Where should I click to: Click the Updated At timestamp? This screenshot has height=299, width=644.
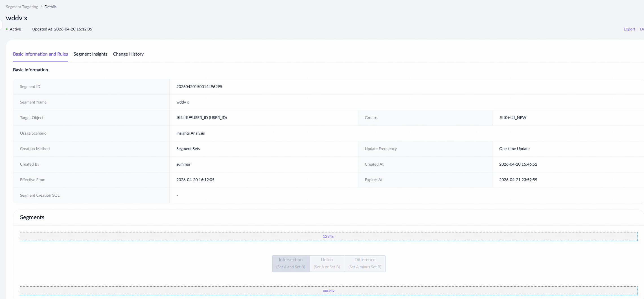pyautogui.click(x=73, y=29)
